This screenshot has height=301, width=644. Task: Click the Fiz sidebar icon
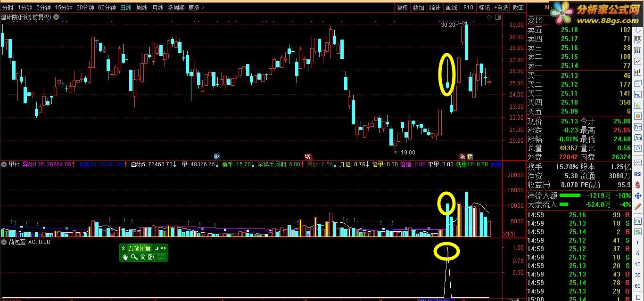[x=638, y=127]
